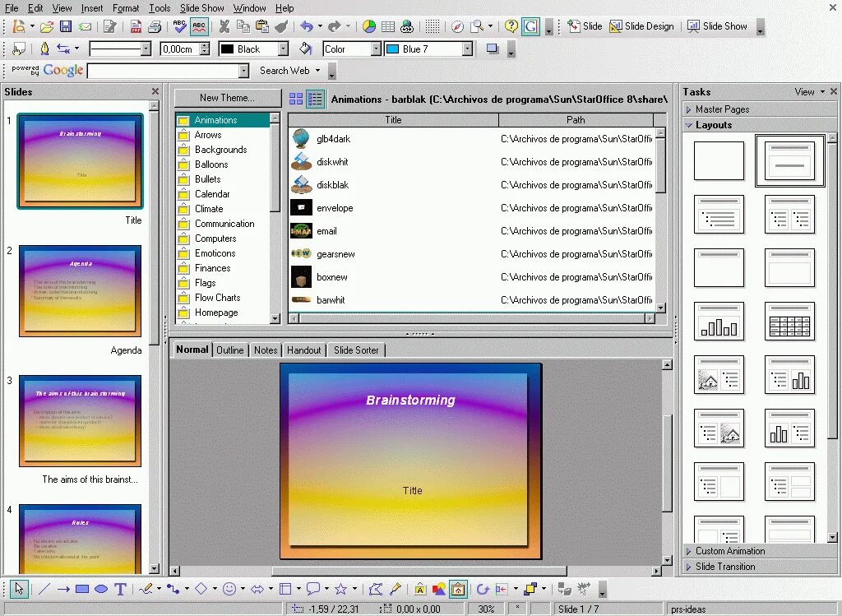Send document as e-mail icon

click(85, 26)
